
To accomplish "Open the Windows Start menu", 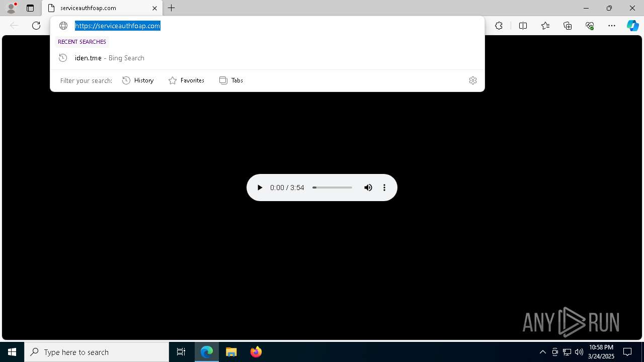I will pyautogui.click(x=12, y=352).
